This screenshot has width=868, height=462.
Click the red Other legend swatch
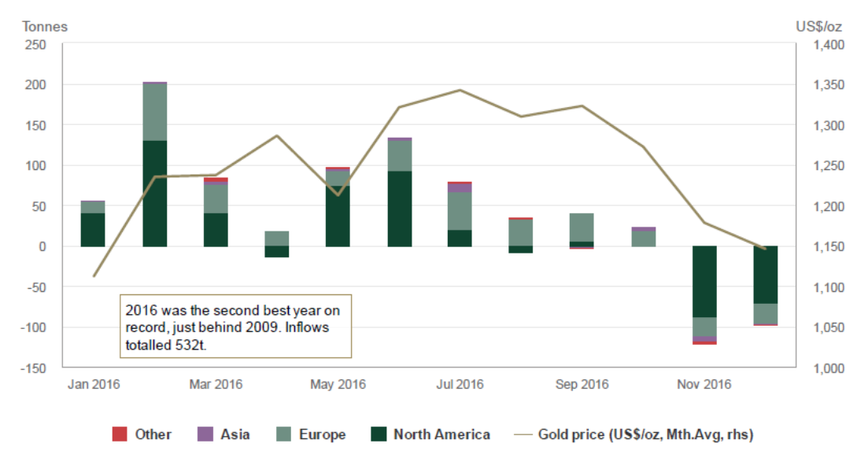[x=120, y=434]
